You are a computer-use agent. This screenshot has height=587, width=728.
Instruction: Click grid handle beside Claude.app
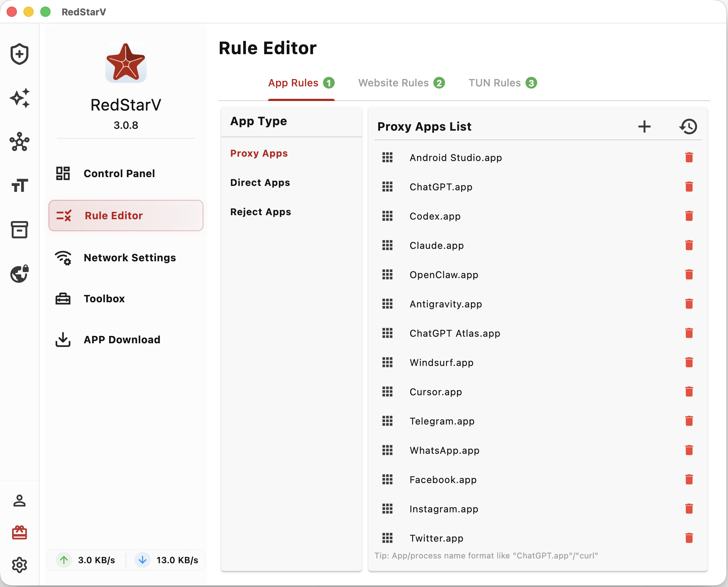[387, 245]
